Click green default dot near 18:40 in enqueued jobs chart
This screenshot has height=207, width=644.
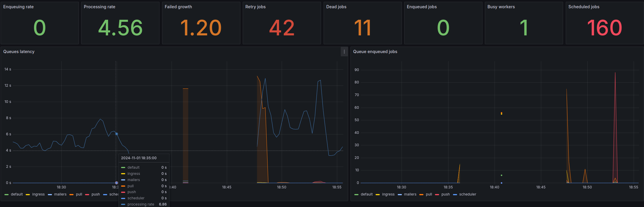tap(501, 175)
